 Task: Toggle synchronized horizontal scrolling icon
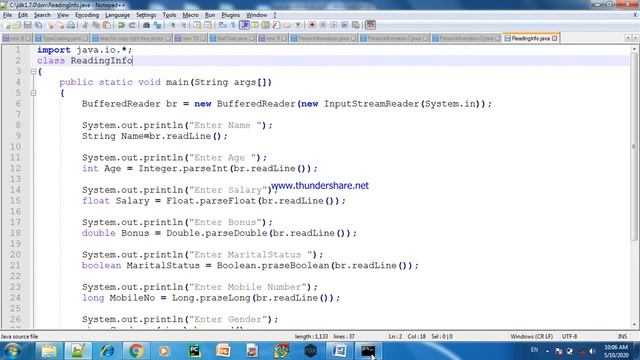pyautogui.click(x=208, y=25)
